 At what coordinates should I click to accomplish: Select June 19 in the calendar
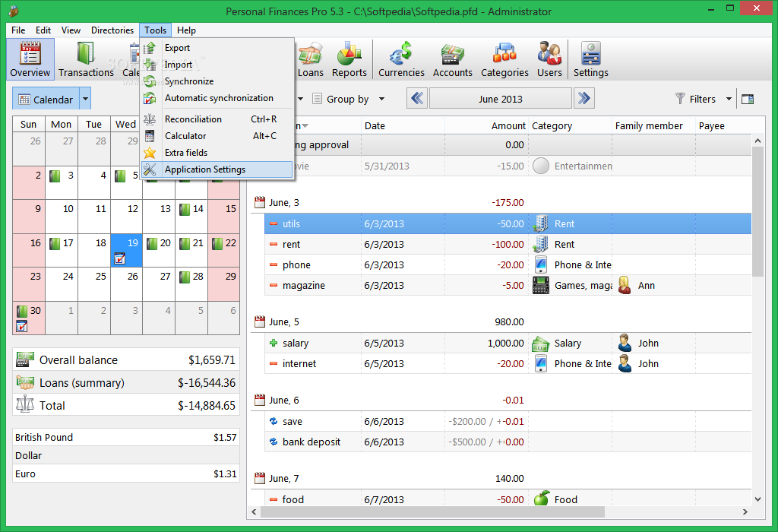(127, 250)
